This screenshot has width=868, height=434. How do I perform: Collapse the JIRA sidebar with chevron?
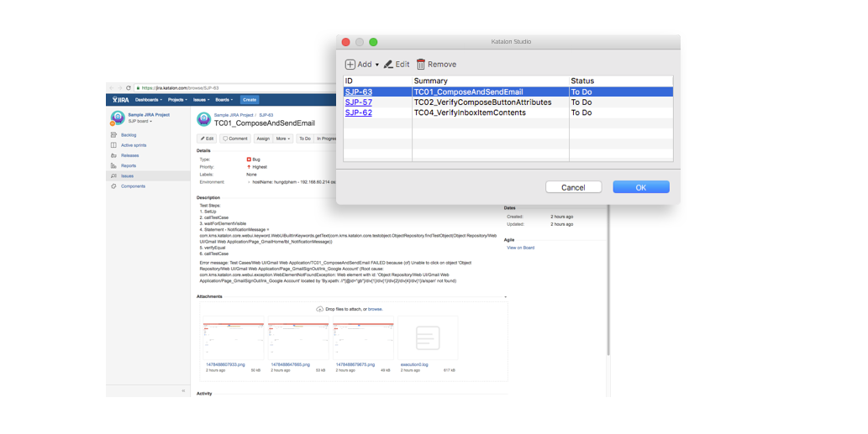tap(183, 391)
